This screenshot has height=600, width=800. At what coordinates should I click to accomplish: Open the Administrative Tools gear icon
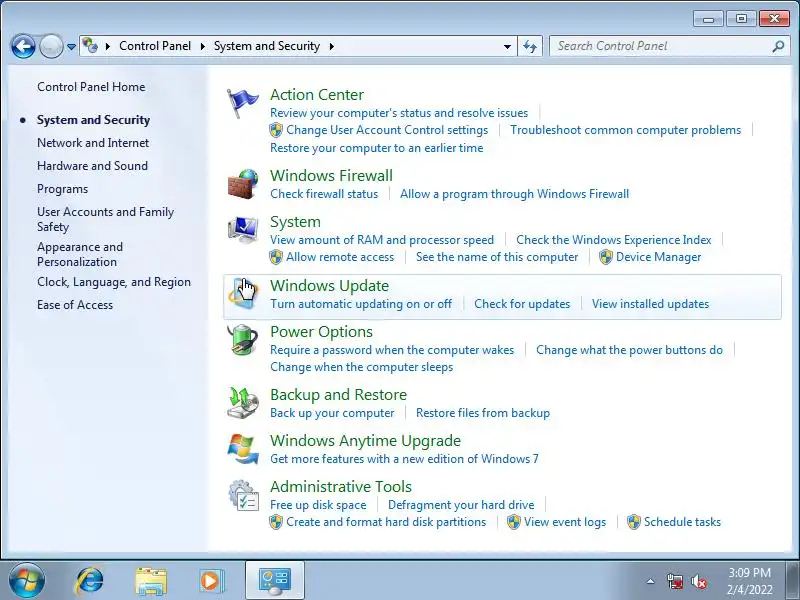(x=243, y=495)
